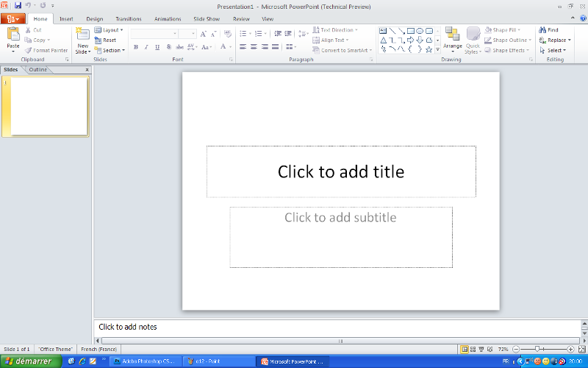
Task: Open the Insert ribbon tab
Action: (66, 19)
